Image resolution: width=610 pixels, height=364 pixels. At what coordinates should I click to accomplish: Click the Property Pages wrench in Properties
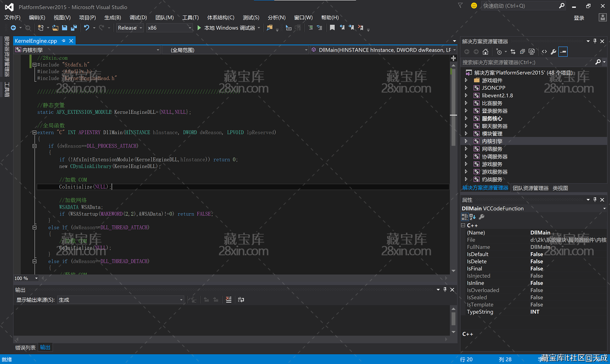pyautogui.click(x=481, y=217)
